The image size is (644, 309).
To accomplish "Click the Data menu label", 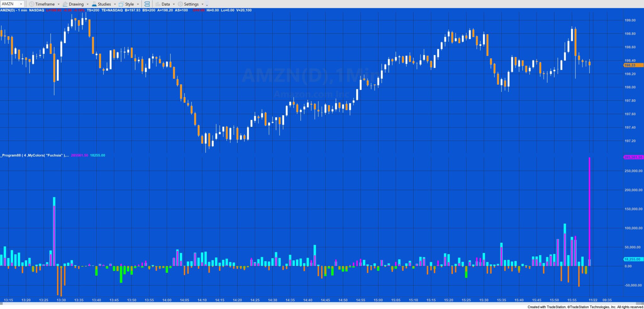I will 166,4.
